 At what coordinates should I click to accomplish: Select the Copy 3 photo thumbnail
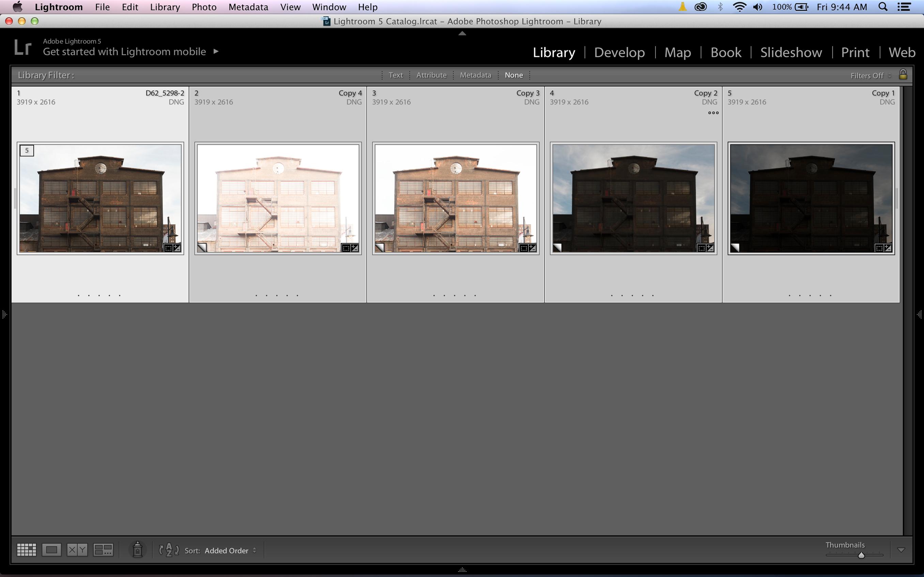coord(456,198)
